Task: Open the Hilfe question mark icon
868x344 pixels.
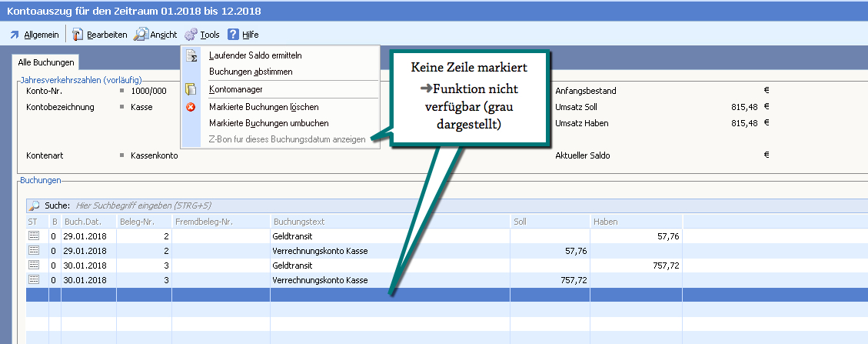Action: pos(234,35)
